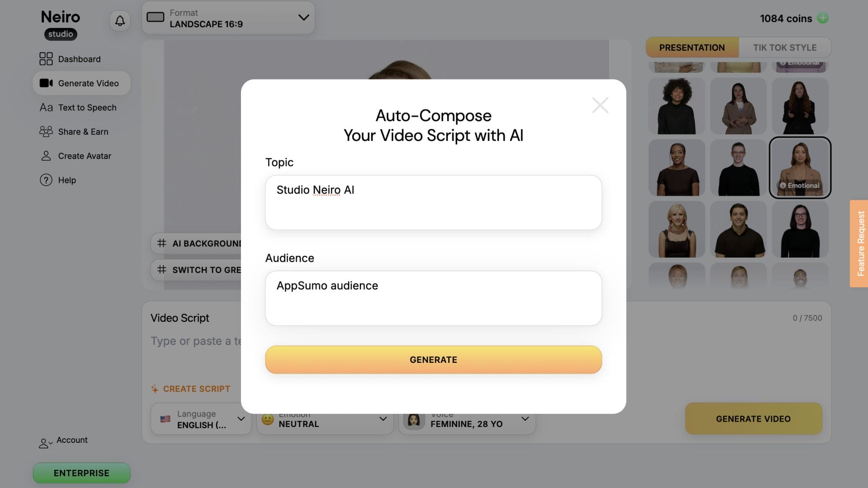
Task: Click the green ENTERPRISE button
Action: point(81,473)
